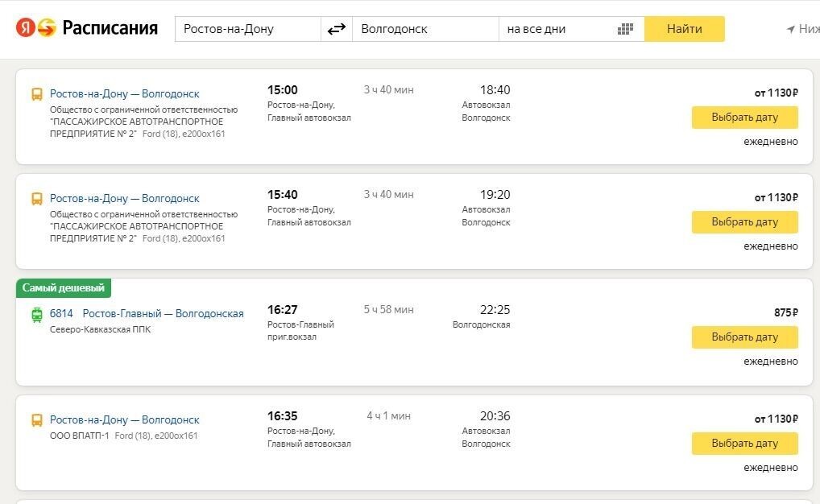Select the suburban train icon on route 6814
This screenshot has height=504, width=820.
(x=37, y=314)
